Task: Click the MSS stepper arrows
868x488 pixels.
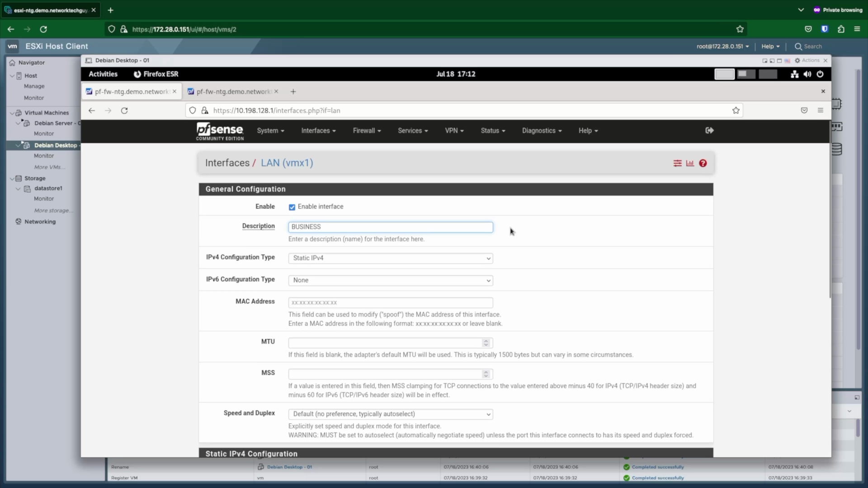Action: click(x=486, y=374)
